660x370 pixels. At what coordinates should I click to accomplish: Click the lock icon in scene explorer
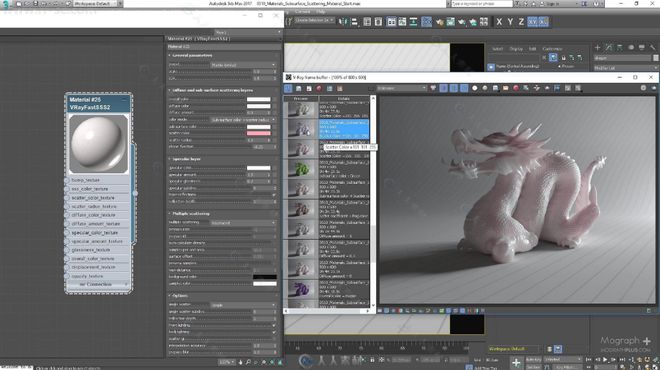[x=563, y=58]
